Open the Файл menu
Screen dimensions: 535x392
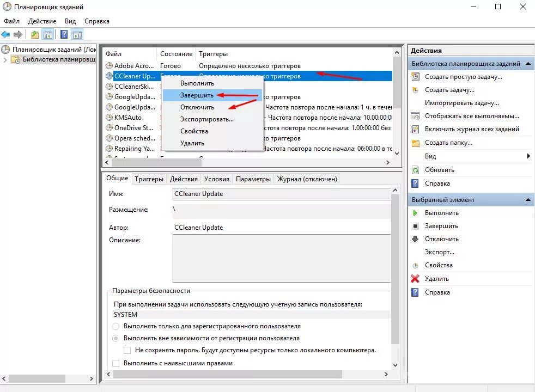click(11, 21)
